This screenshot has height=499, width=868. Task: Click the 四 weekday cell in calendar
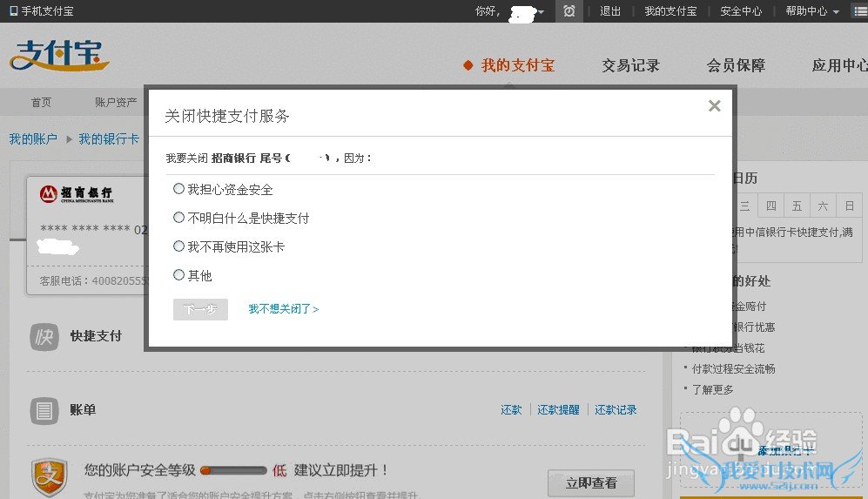point(771,206)
